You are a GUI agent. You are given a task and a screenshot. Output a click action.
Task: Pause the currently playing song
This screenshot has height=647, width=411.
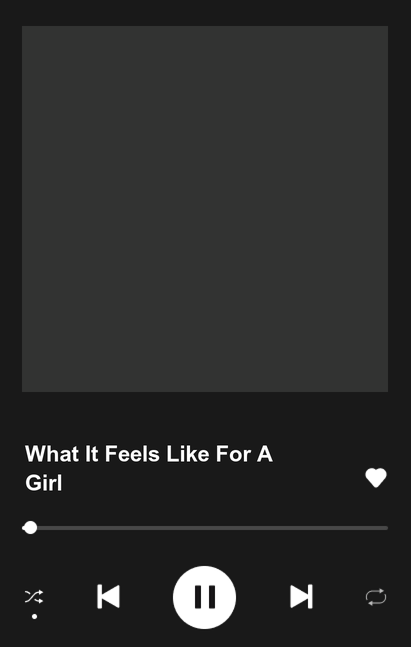coord(204,597)
